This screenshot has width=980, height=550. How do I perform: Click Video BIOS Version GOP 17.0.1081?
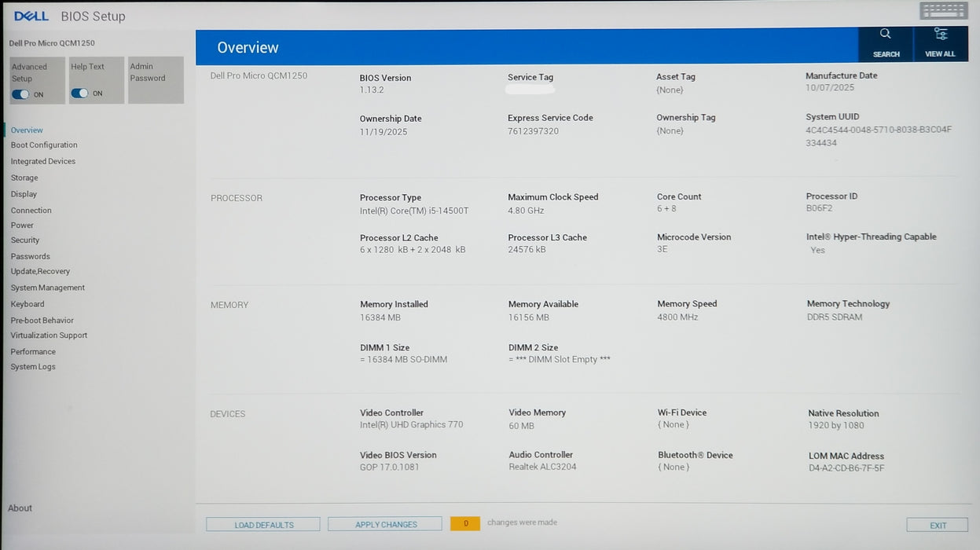click(x=390, y=467)
